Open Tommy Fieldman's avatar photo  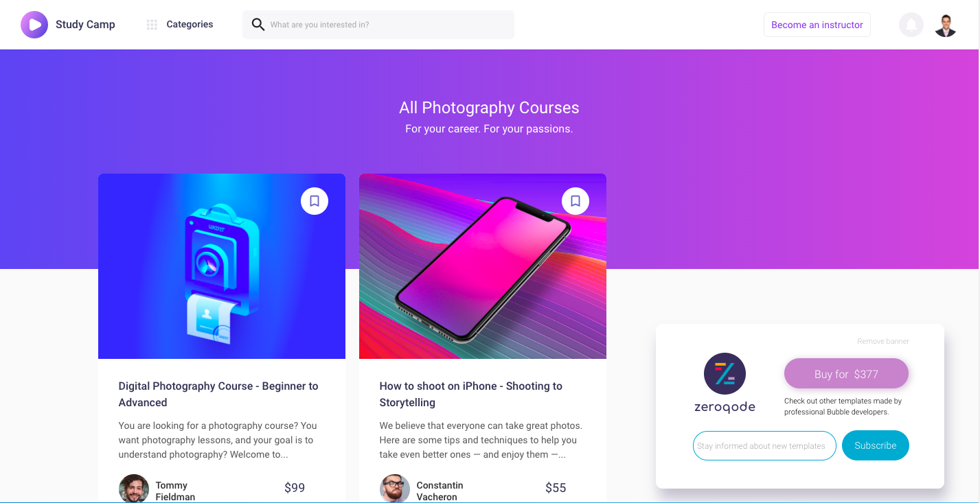click(x=134, y=489)
